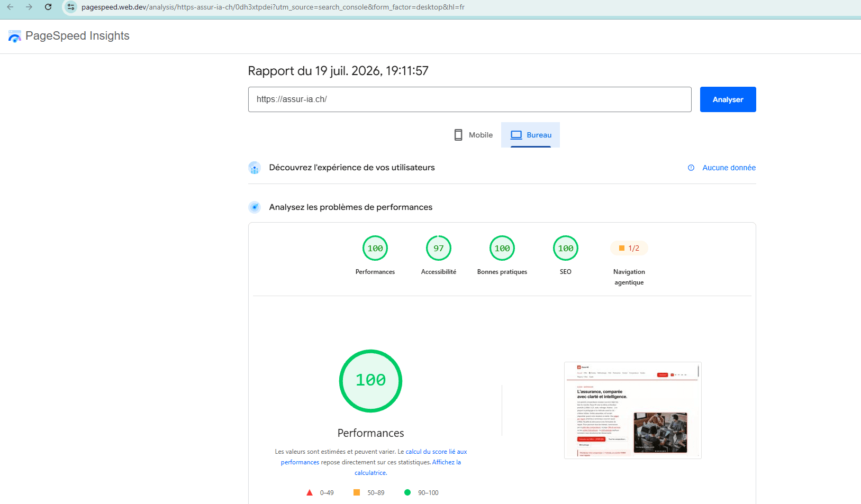Click the Navigation agentique label

629,277
